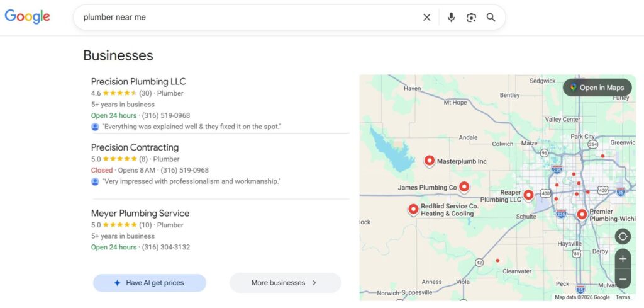Click the small red dot near Clearwater
This screenshot has width=644, height=308.
point(497,260)
